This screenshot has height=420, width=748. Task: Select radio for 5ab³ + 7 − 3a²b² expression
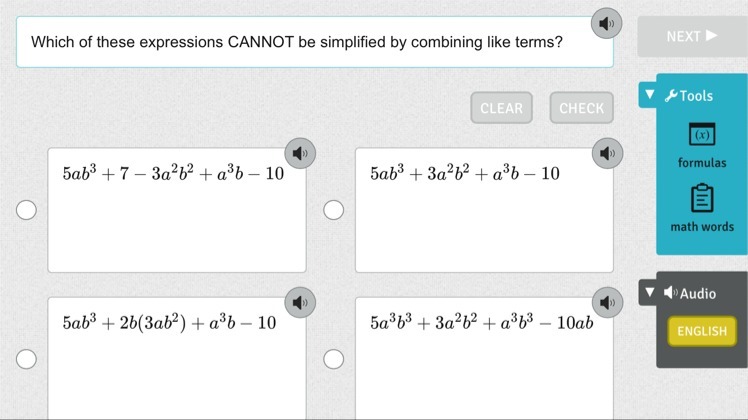coord(27,210)
